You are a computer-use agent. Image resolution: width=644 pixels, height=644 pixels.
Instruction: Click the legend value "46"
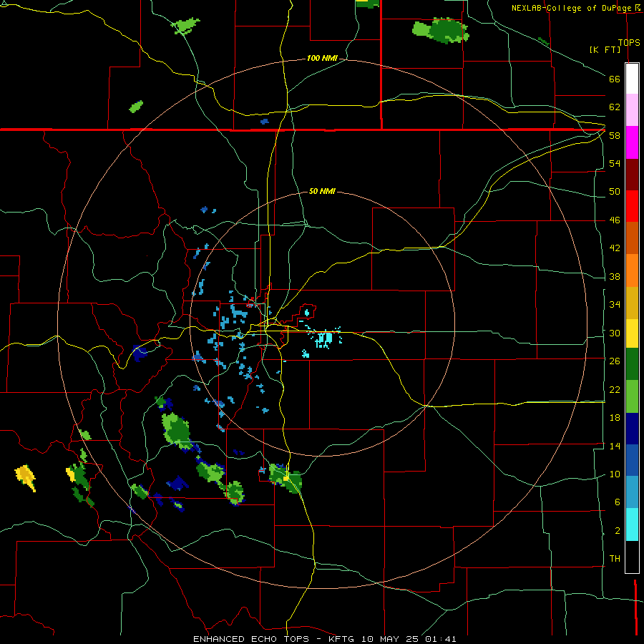point(615,220)
